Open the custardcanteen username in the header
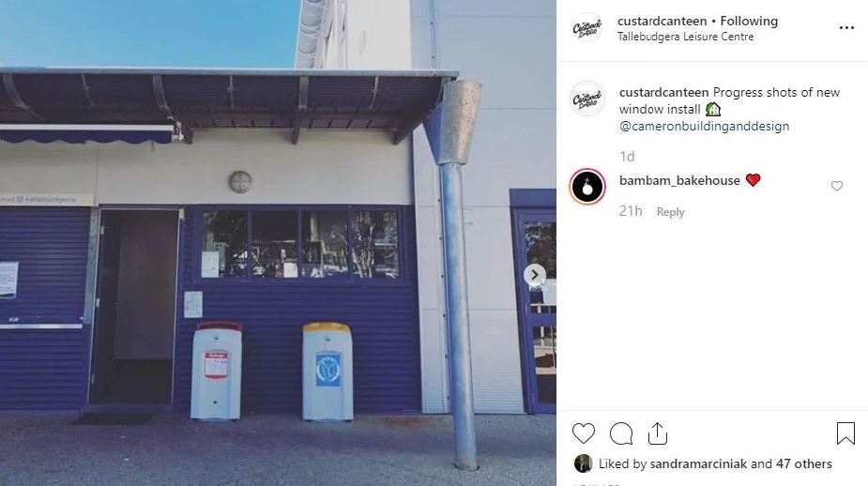 pos(662,21)
